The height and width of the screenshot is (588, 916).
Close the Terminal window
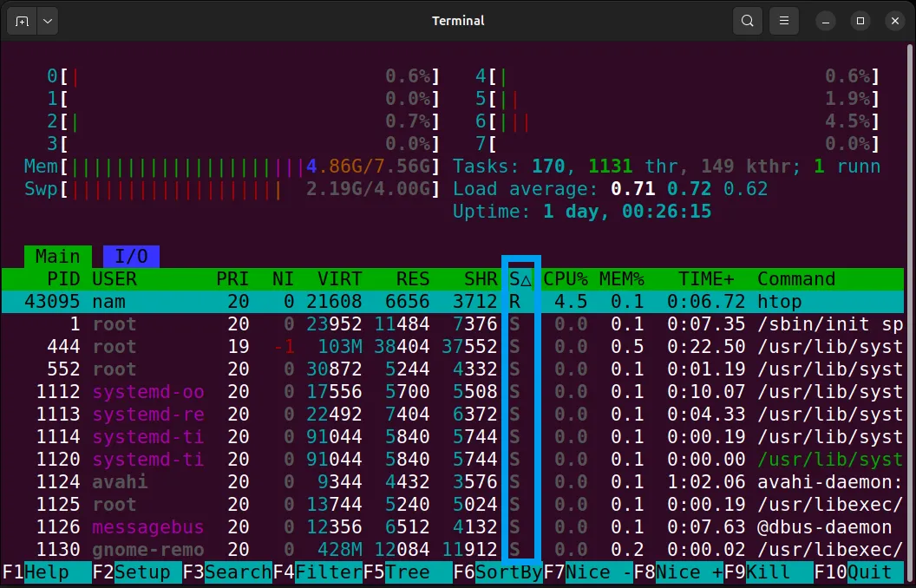tap(895, 21)
